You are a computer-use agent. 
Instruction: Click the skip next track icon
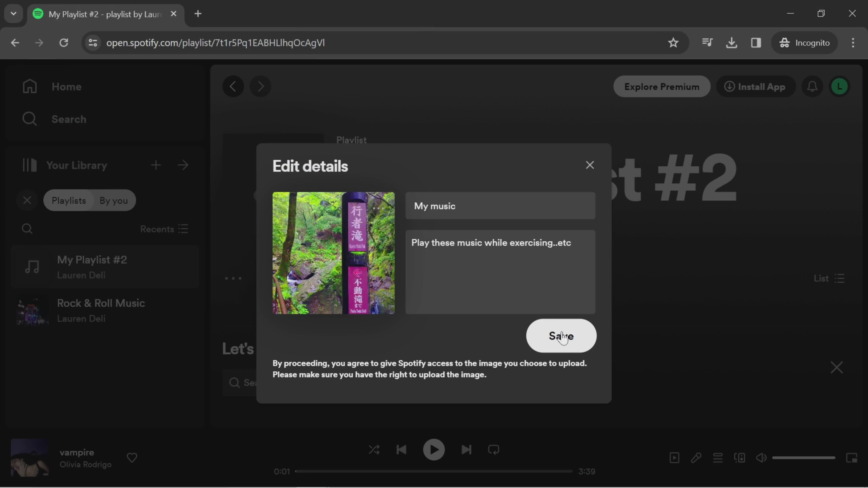point(466,449)
